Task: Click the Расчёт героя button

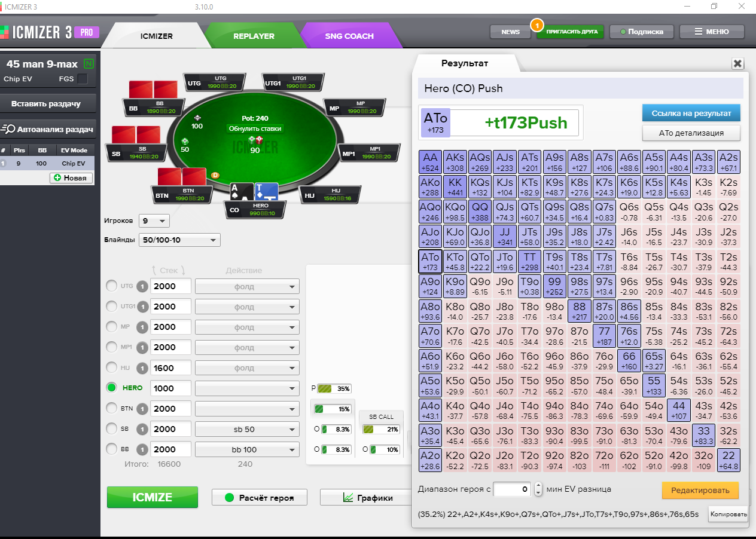Action: [x=260, y=497]
